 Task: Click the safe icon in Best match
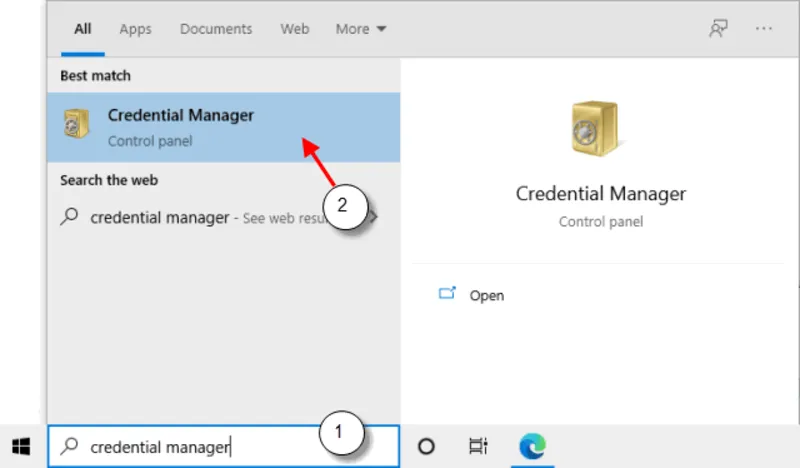[78, 126]
